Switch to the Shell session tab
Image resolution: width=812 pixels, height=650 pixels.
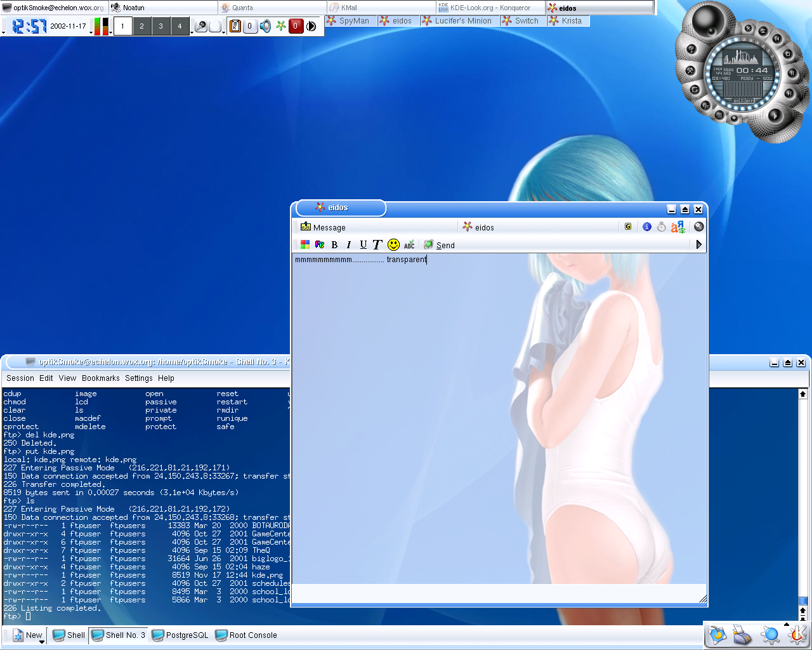pos(69,635)
